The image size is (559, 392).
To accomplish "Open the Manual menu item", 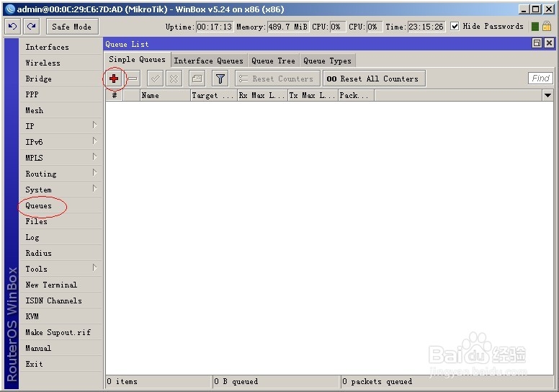I will 61,348.
